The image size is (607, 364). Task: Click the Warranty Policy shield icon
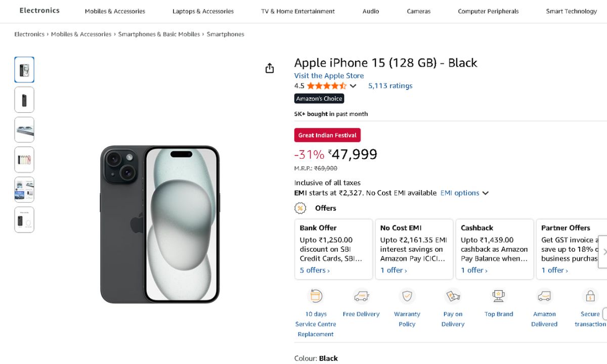pos(407,296)
